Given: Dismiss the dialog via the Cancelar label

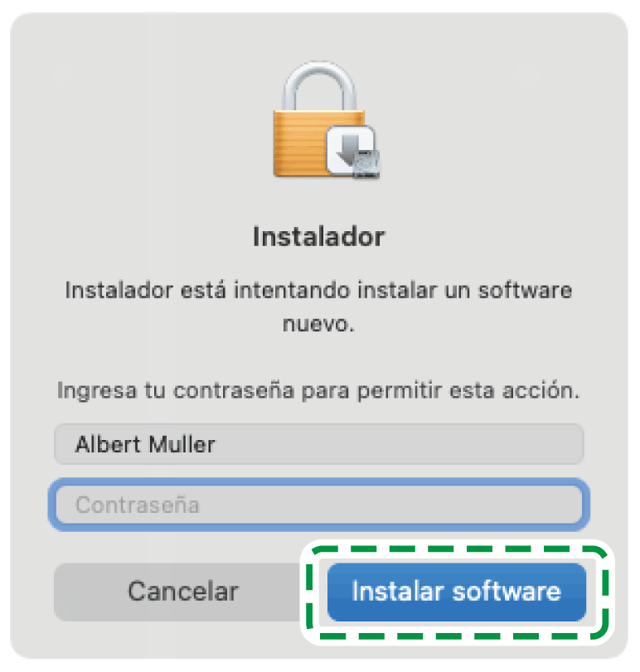Looking at the screenshot, I should (183, 592).
